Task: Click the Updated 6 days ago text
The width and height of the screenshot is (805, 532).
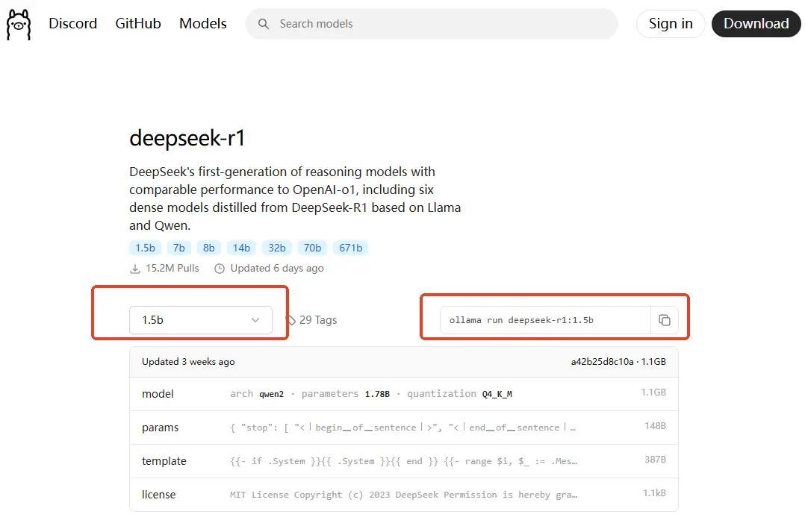Action: click(277, 269)
